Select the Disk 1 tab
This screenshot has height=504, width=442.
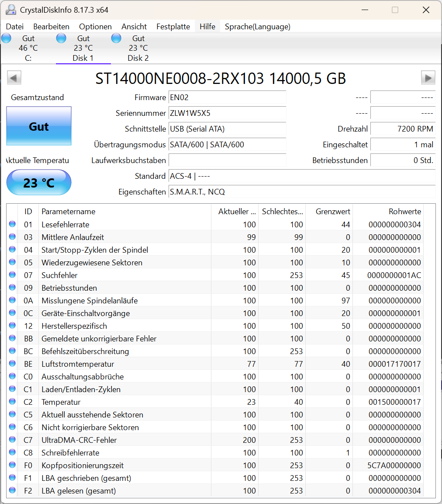pyautogui.click(x=83, y=48)
